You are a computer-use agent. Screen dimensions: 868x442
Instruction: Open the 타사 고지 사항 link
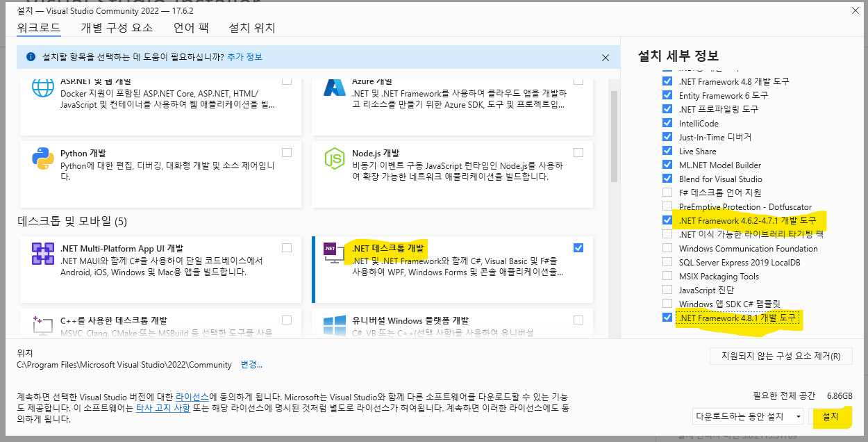pyautogui.click(x=163, y=408)
